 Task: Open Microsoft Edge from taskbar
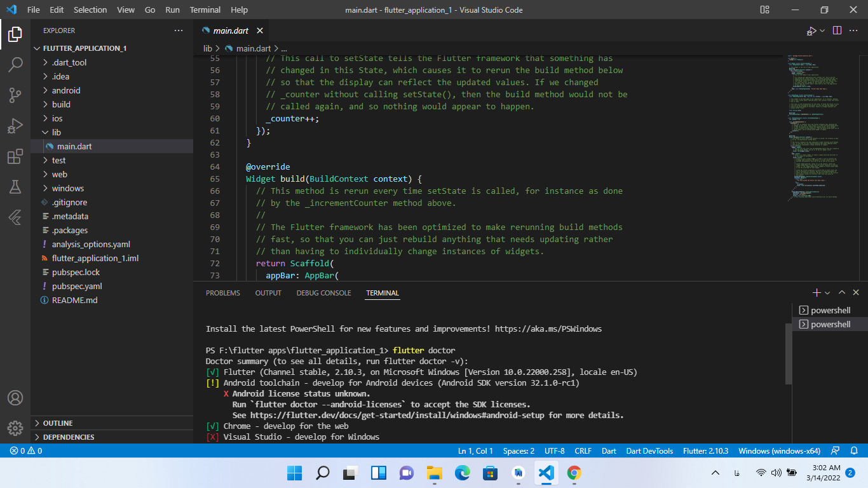click(x=463, y=473)
